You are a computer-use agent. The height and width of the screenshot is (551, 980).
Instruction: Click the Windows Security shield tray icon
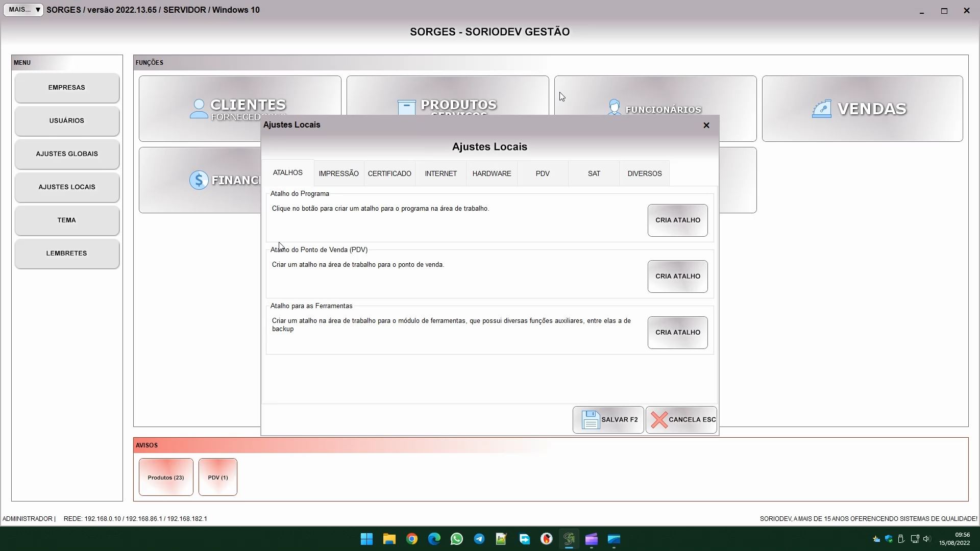click(x=889, y=539)
